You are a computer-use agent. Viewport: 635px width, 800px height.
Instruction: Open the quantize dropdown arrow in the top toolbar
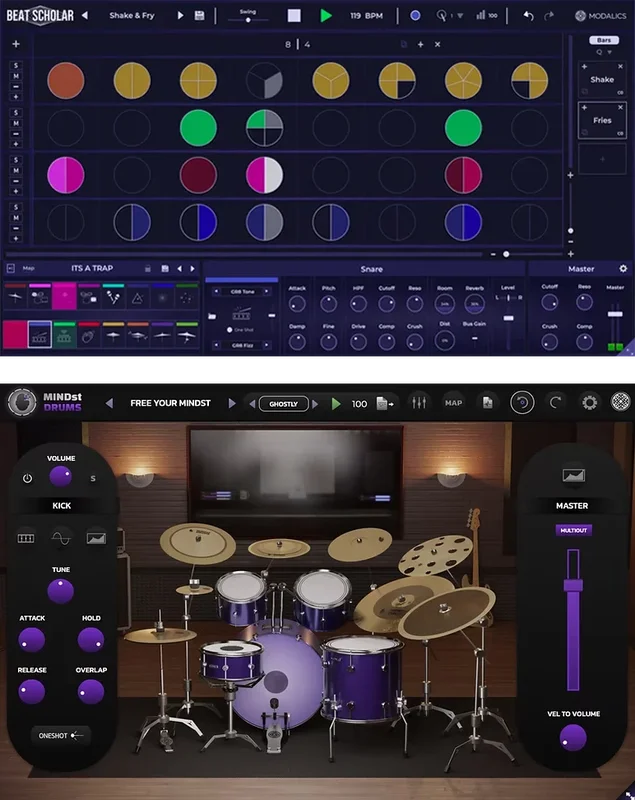460,16
